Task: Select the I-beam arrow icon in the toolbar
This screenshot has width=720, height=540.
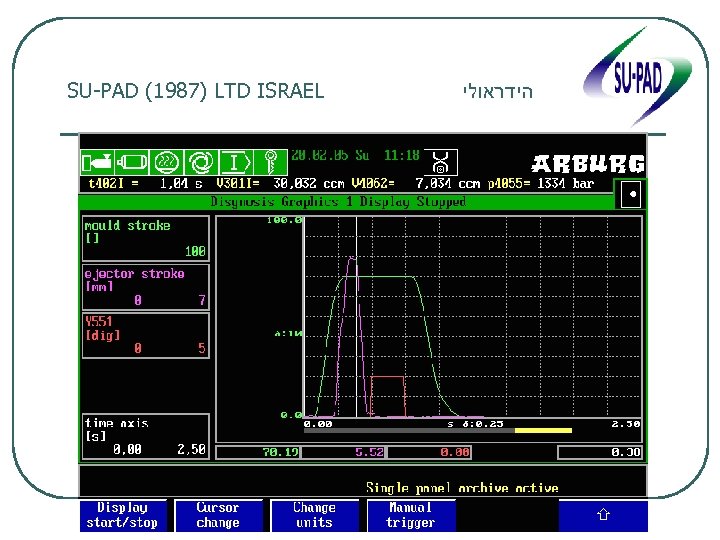Action: (235, 163)
